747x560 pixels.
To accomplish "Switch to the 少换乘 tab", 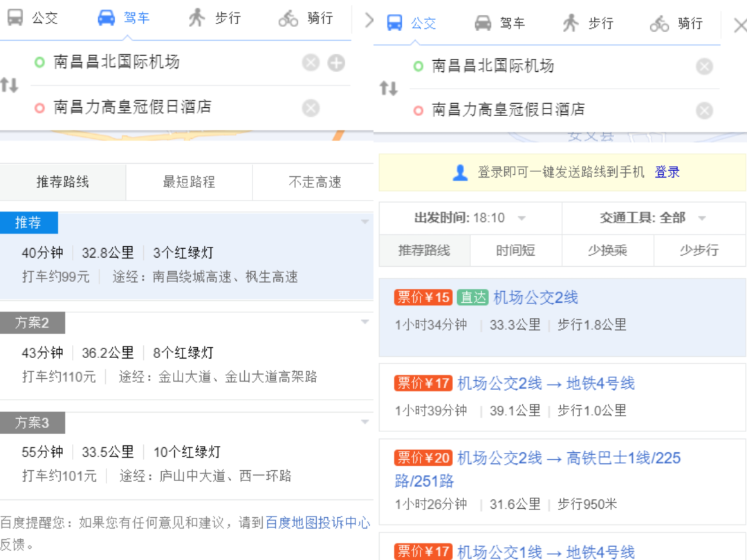I will pos(607,250).
